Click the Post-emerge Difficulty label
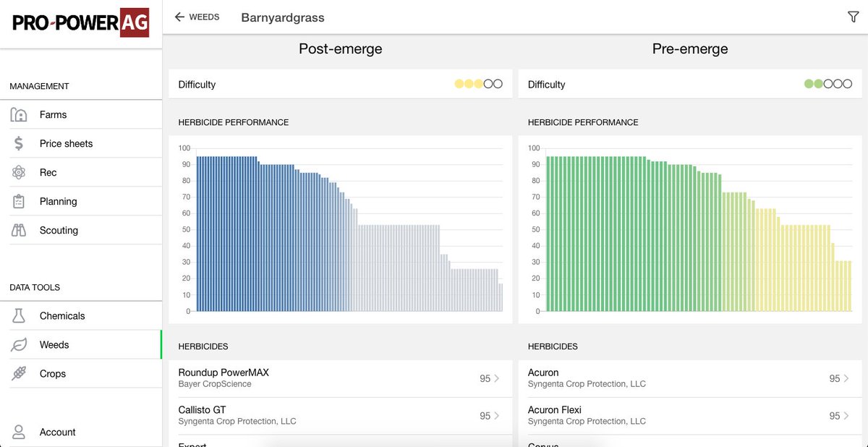The image size is (868, 447). tap(197, 85)
